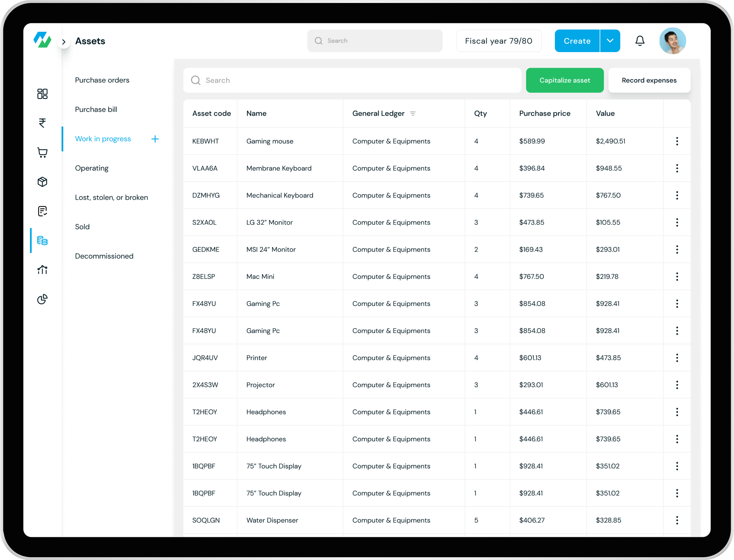Open the Fiscal year 79/80 selector
The height and width of the screenshot is (560, 734).
click(499, 41)
